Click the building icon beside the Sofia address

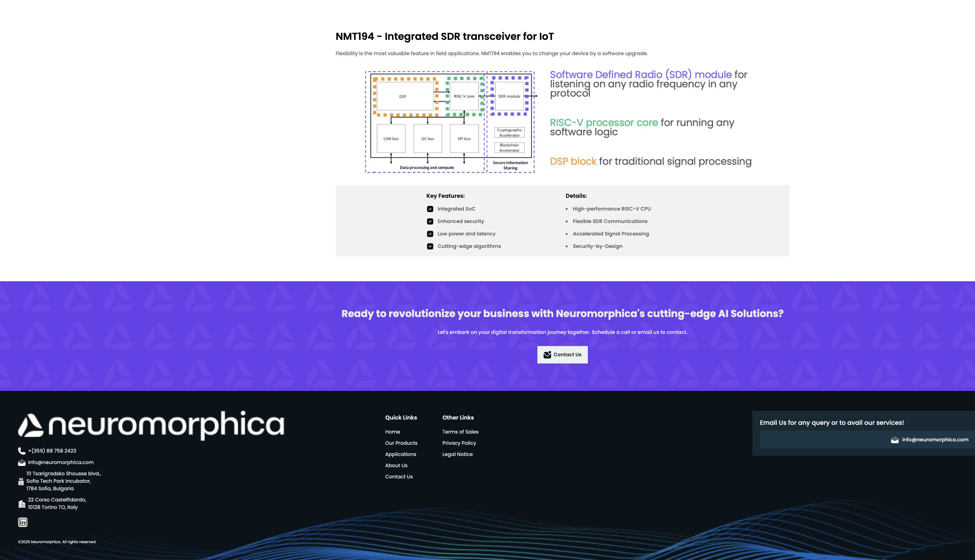21,481
